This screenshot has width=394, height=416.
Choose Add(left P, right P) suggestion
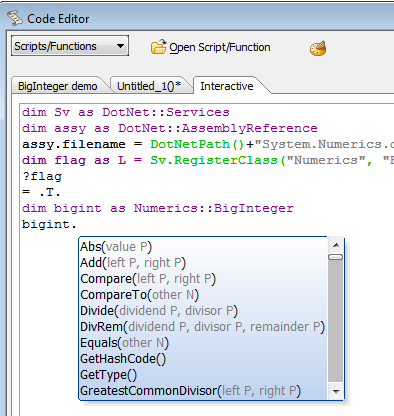pyautogui.click(x=203, y=263)
